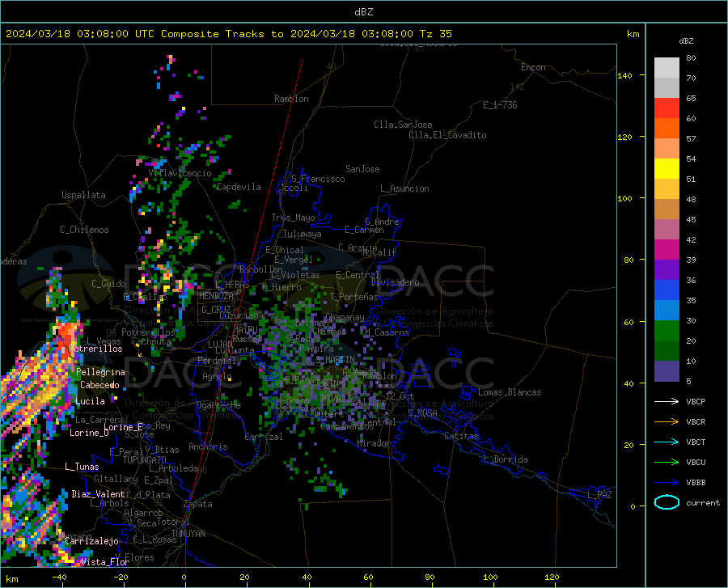The height and width of the screenshot is (588, 728).
Task: Click the 60 km mark on vertical axis
Action: [x=628, y=322]
